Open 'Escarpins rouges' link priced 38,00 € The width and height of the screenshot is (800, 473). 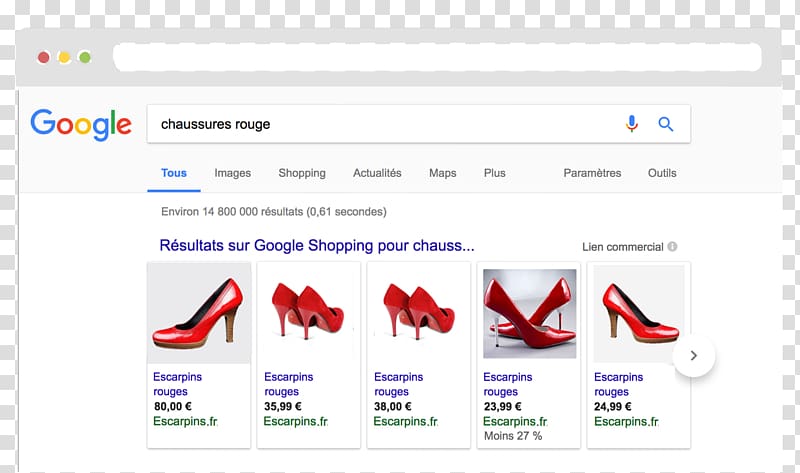(x=398, y=384)
